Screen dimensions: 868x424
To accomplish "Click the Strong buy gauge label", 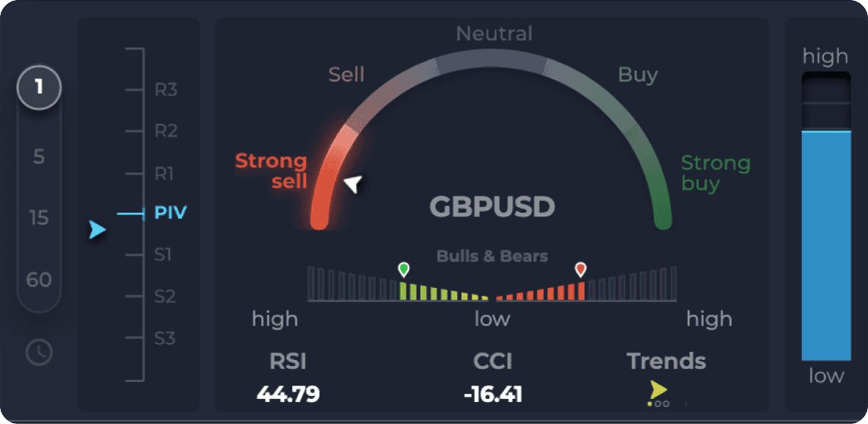I will tap(715, 173).
